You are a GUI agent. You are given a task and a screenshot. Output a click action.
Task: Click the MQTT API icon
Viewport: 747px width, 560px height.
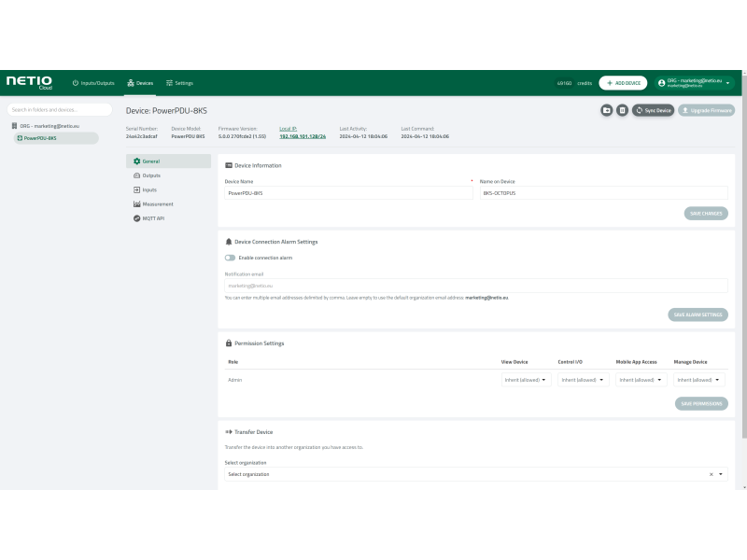point(136,218)
